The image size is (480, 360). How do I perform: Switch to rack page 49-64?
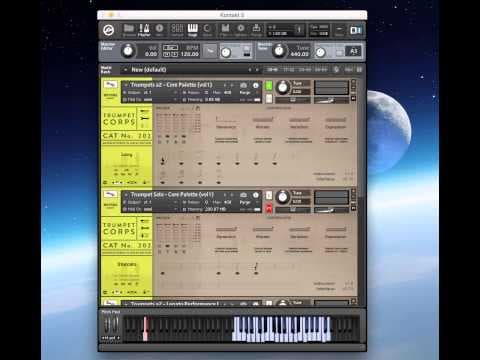tap(321, 70)
